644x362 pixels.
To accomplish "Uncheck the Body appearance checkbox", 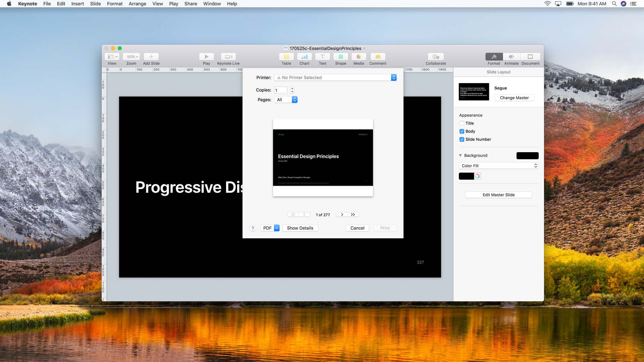I will point(462,131).
